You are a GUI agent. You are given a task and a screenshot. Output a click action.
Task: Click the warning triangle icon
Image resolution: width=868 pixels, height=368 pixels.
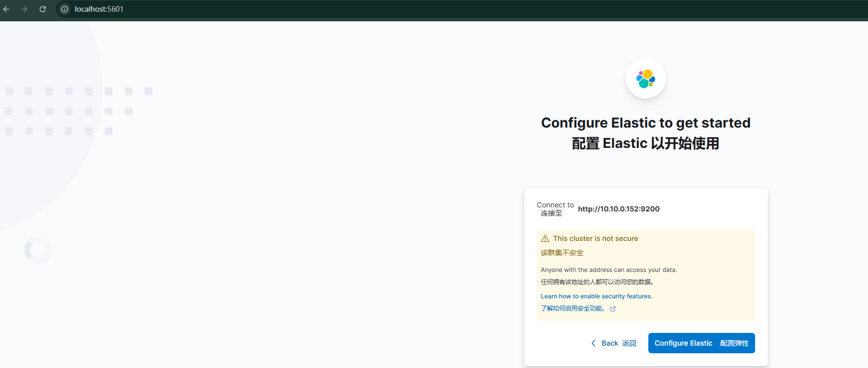coord(545,238)
